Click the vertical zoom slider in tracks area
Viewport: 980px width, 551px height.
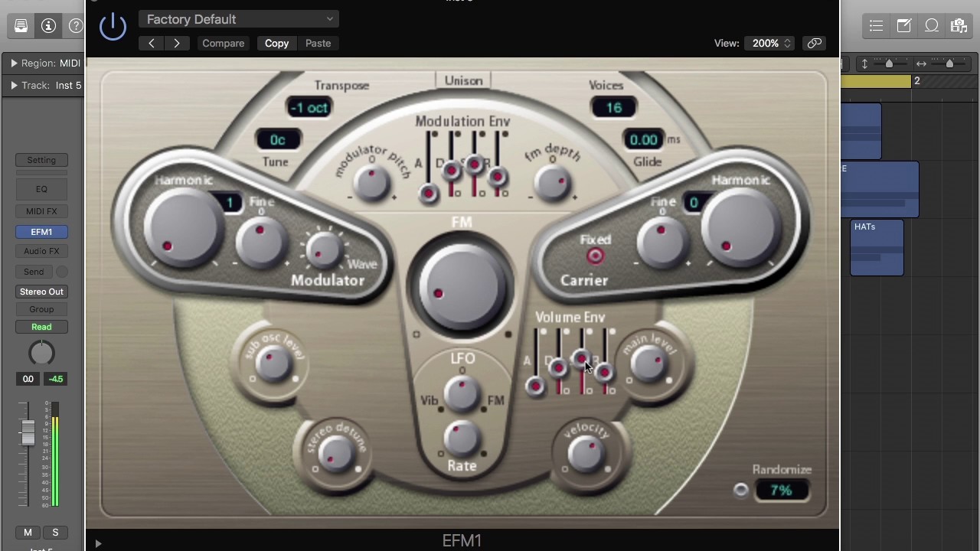coord(889,64)
